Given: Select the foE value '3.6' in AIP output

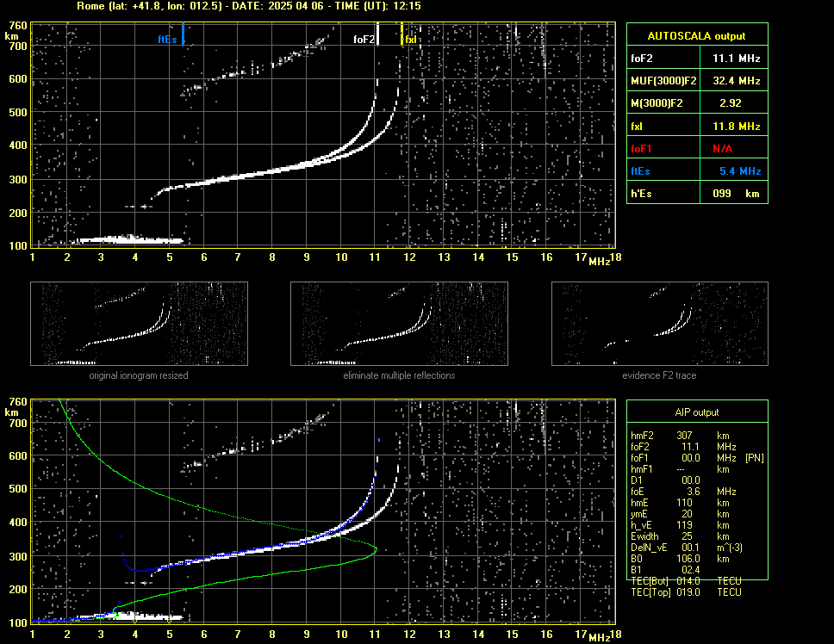Looking at the screenshot, I should point(694,492).
